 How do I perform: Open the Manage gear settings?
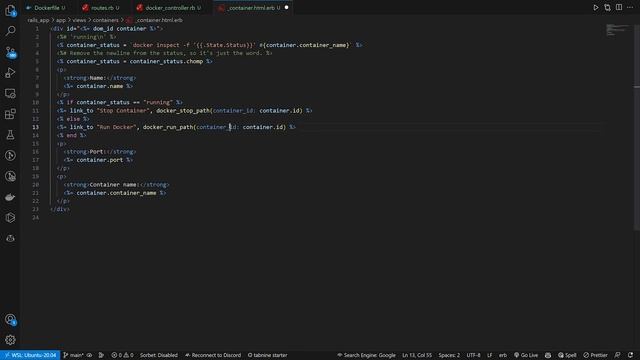10,340
